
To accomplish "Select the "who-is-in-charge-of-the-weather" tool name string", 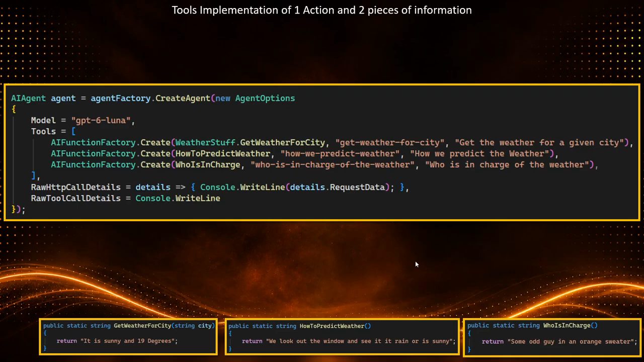I will [333, 165].
